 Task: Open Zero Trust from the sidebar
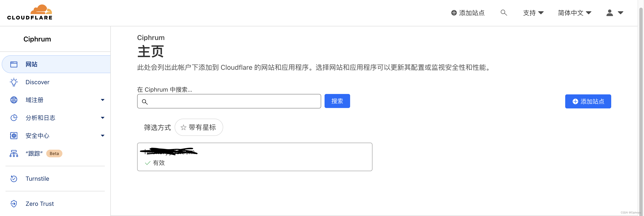(x=39, y=203)
